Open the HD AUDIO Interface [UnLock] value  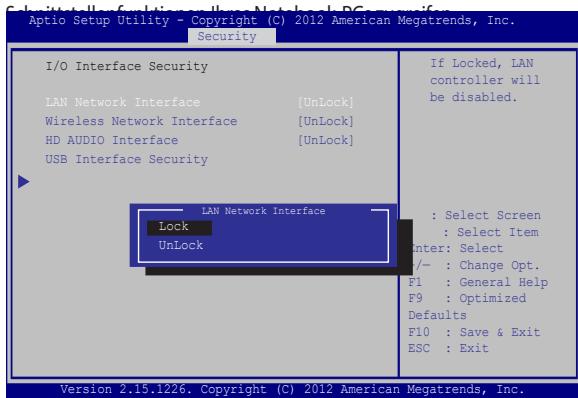pos(325,140)
